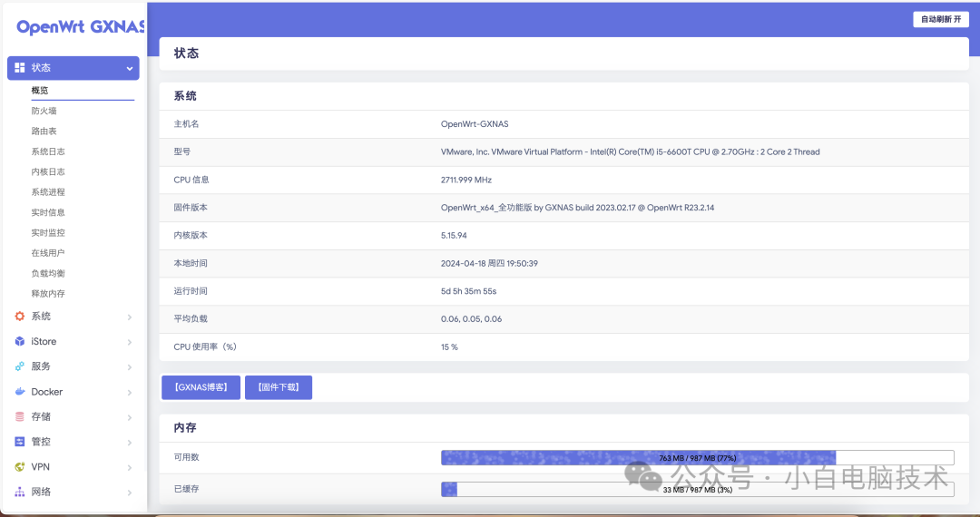Viewport: 980px width, 517px height.
Task: Expand the Docker menu arrow
Action: click(130, 392)
